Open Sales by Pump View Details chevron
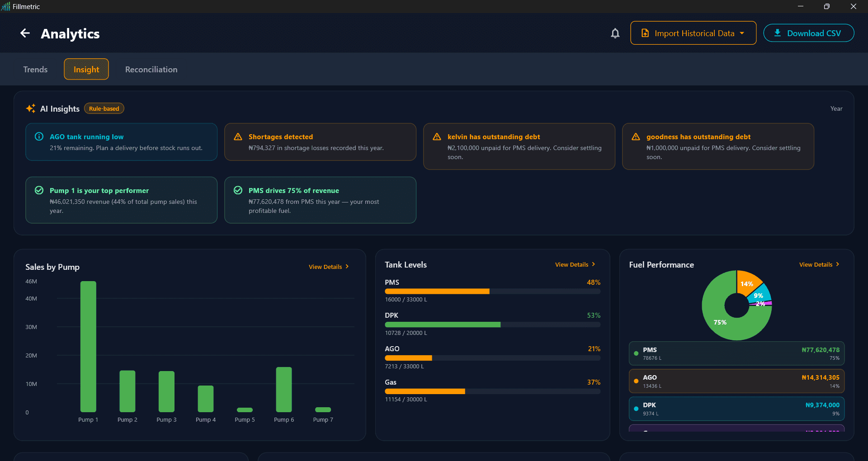The width and height of the screenshot is (868, 461). pyautogui.click(x=347, y=267)
